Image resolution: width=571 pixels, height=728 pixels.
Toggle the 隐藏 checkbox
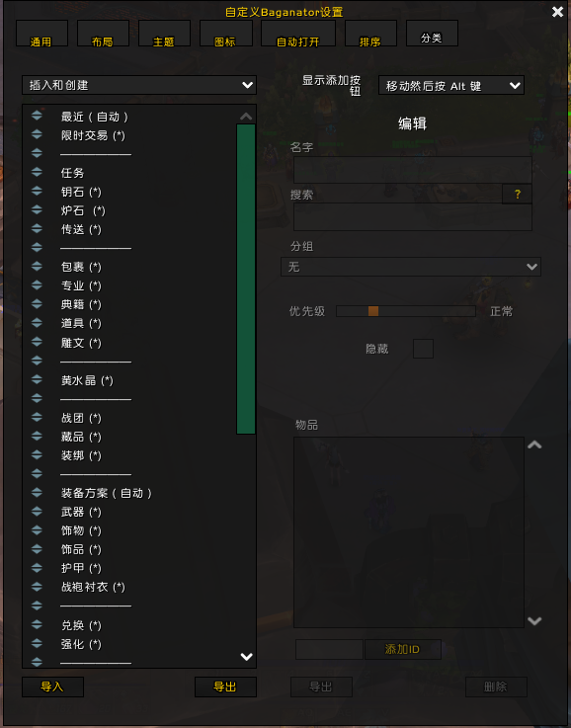click(423, 349)
